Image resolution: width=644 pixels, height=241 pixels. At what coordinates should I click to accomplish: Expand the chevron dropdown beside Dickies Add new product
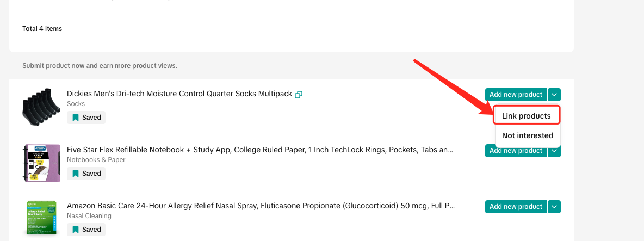[554, 95]
